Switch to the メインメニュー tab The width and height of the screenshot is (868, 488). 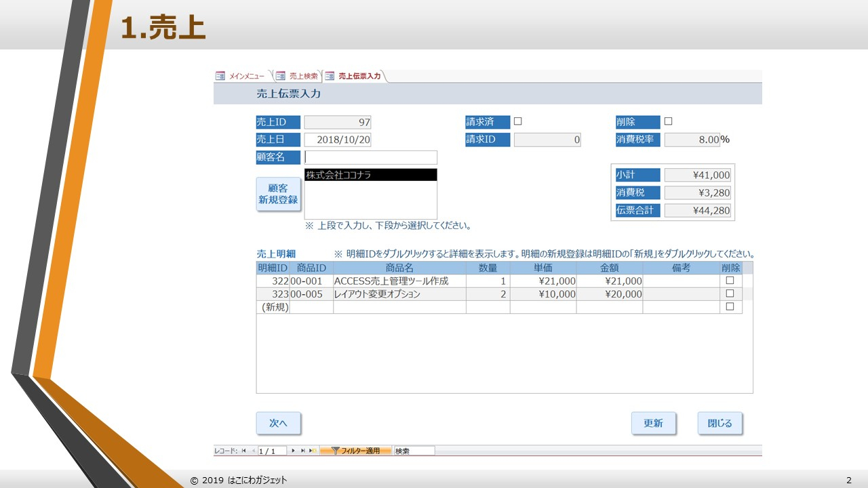[x=247, y=76]
